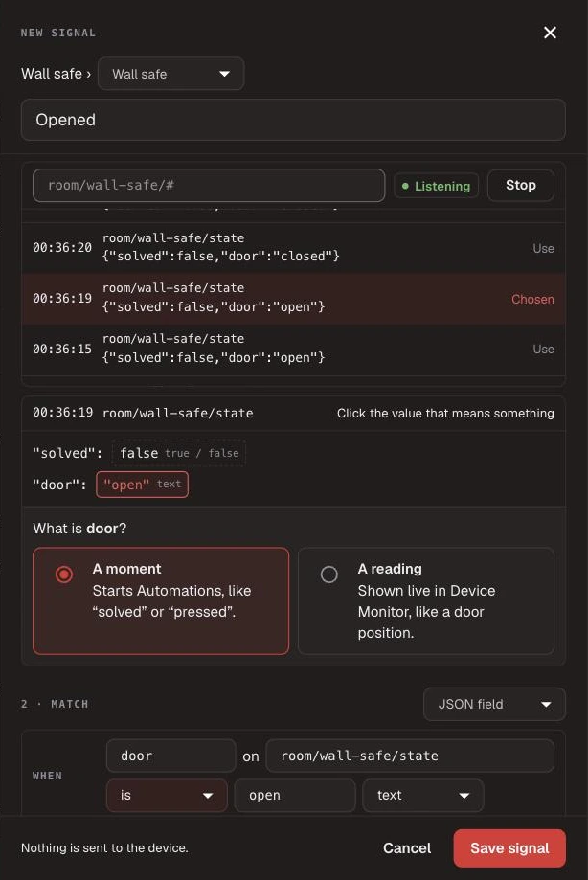Click the Listening status indicator

click(x=436, y=186)
